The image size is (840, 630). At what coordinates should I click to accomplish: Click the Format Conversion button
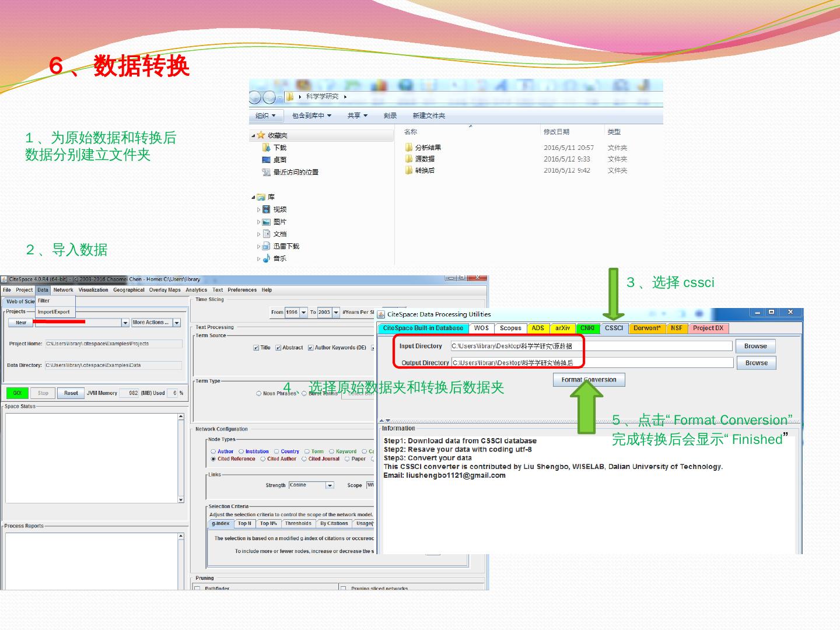(x=589, y=380)
